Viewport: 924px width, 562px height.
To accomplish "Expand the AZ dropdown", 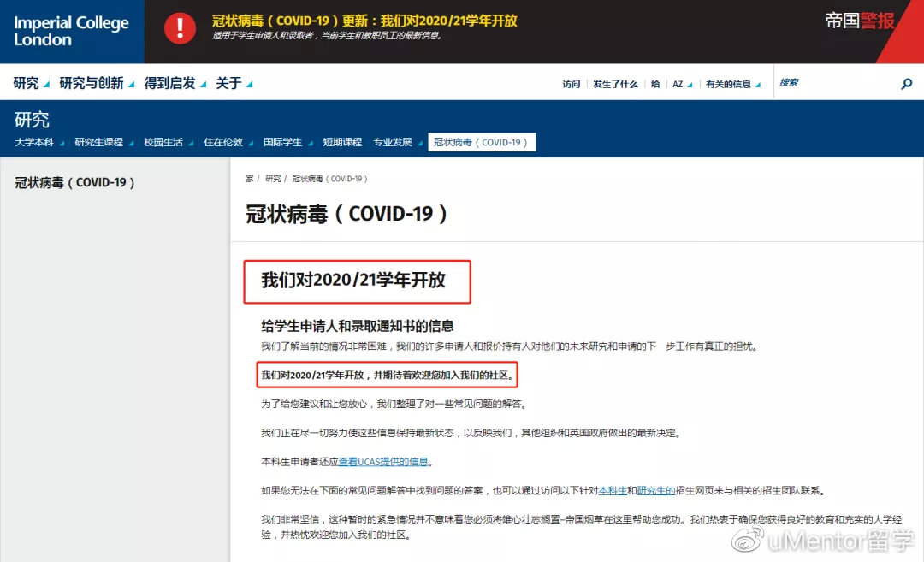I will [683, 84].
